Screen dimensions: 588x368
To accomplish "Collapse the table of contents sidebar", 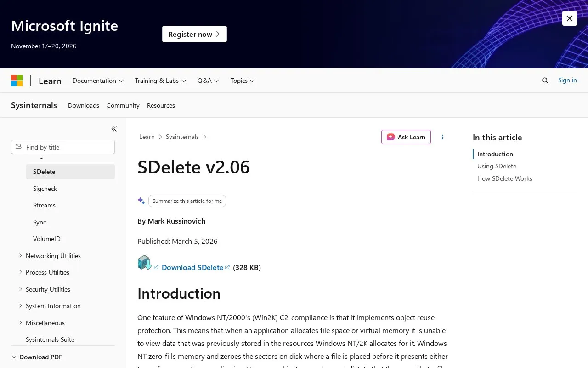I will [x=114, y=129].
